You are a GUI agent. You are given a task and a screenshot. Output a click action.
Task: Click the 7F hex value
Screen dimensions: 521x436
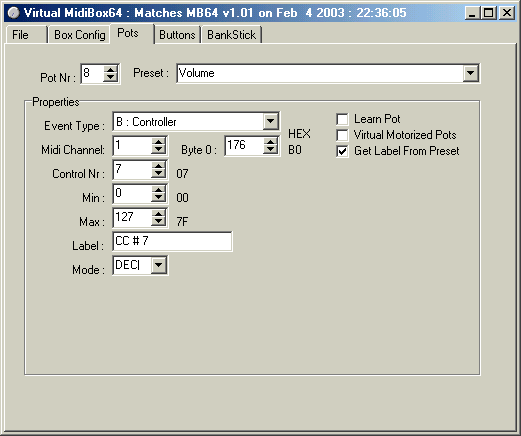(x=182, y=222)
